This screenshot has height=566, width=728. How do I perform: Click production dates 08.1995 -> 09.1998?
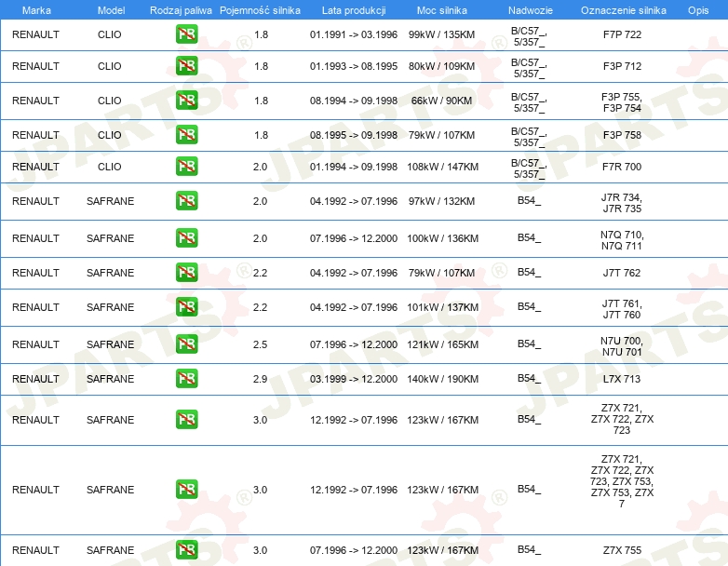pyautogui.click(x=354, y=135)
